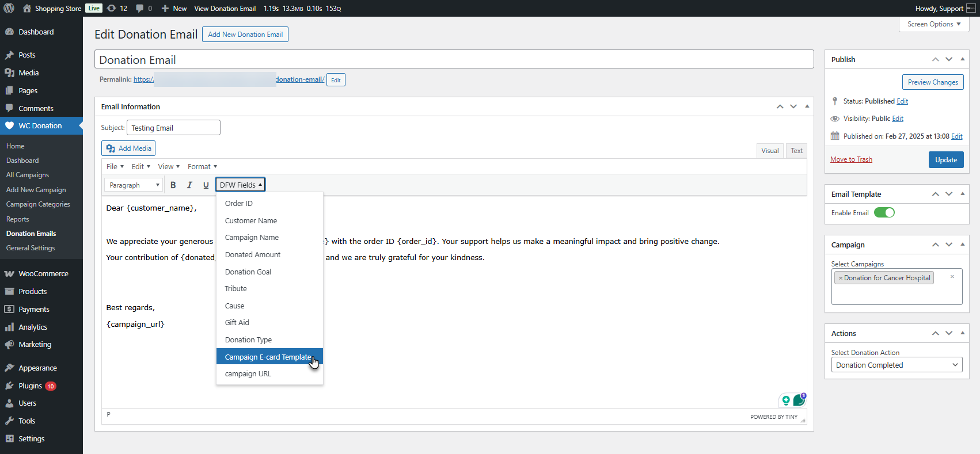Click the Underline formatting icon
Image resolution: width=980 pixels, height=454 pixels.
[x=206, y=185]
